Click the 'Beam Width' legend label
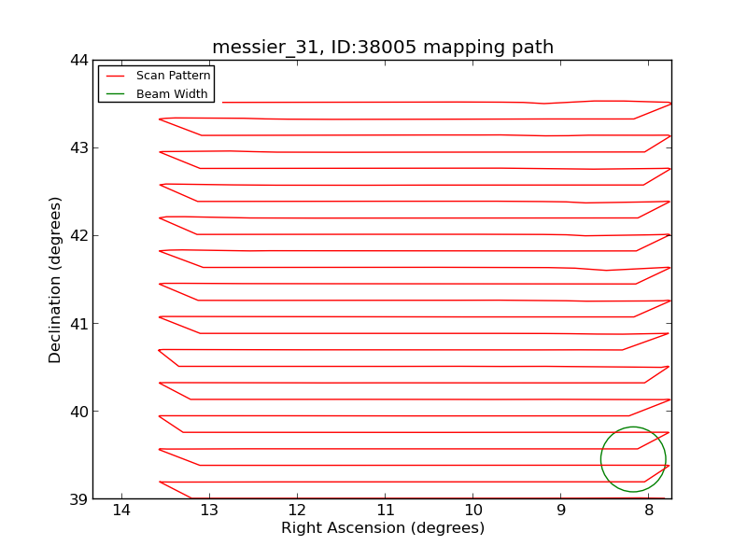Viewport: 747px width, 560px height. click(172, 94)
